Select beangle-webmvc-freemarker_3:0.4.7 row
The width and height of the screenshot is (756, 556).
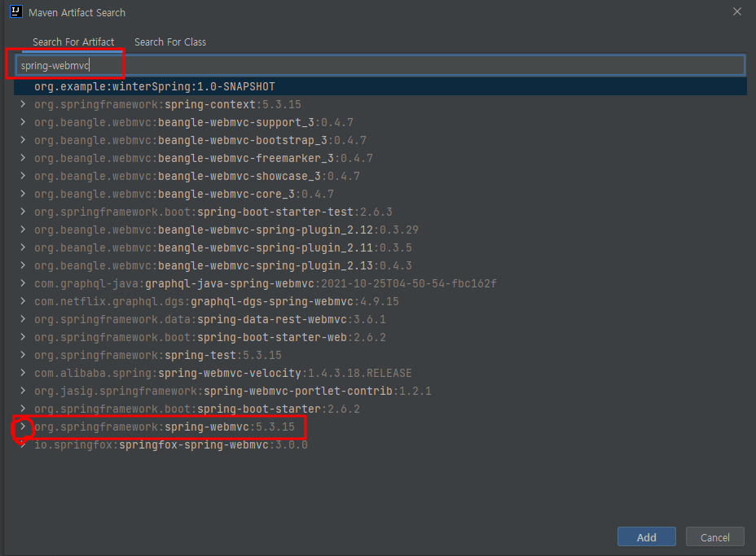coord(380,158)
